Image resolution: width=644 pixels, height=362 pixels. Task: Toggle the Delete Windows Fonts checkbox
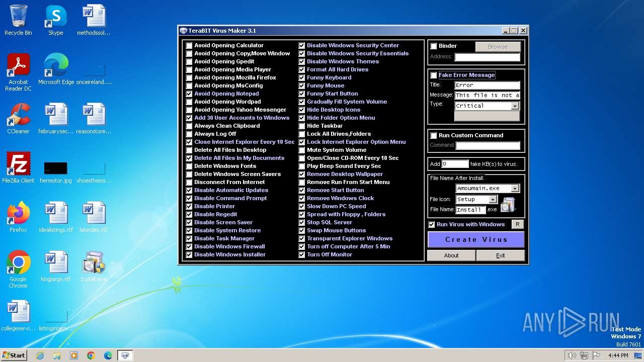tap(189, 166)
